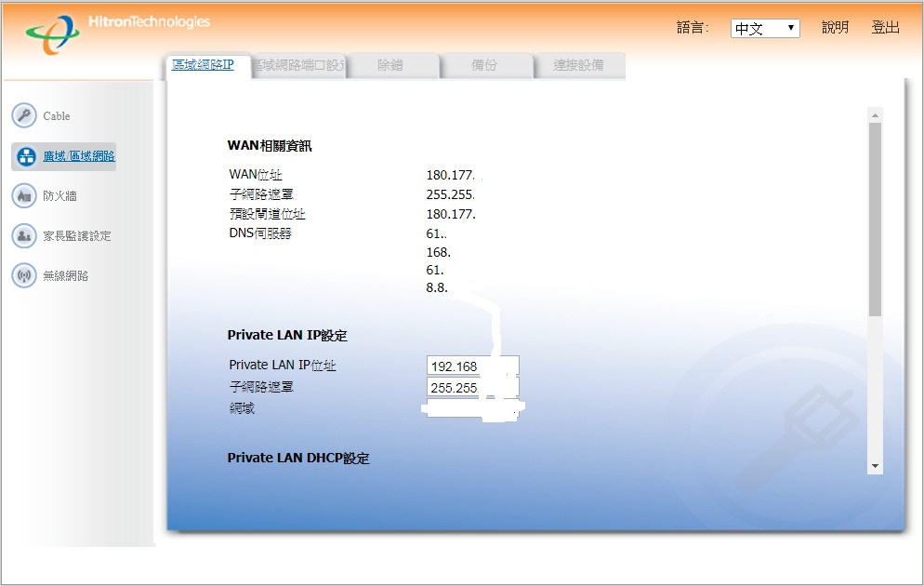
Task: Click the DNS value starting 8.8.
Action: coord(437,287)
